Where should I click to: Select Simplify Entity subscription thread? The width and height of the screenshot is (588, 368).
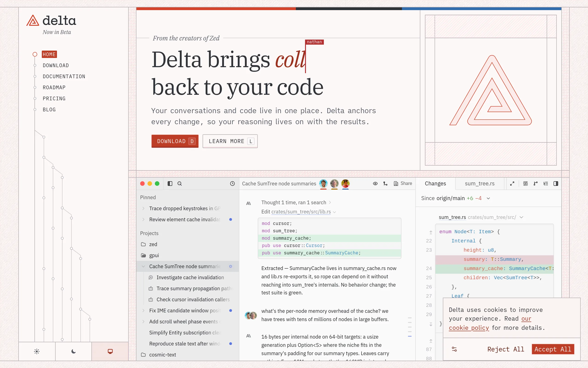click(188, 333)
